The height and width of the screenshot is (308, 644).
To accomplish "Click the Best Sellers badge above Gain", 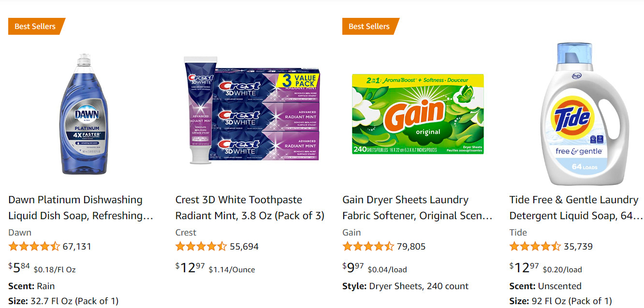I will [x=369, y=26].
